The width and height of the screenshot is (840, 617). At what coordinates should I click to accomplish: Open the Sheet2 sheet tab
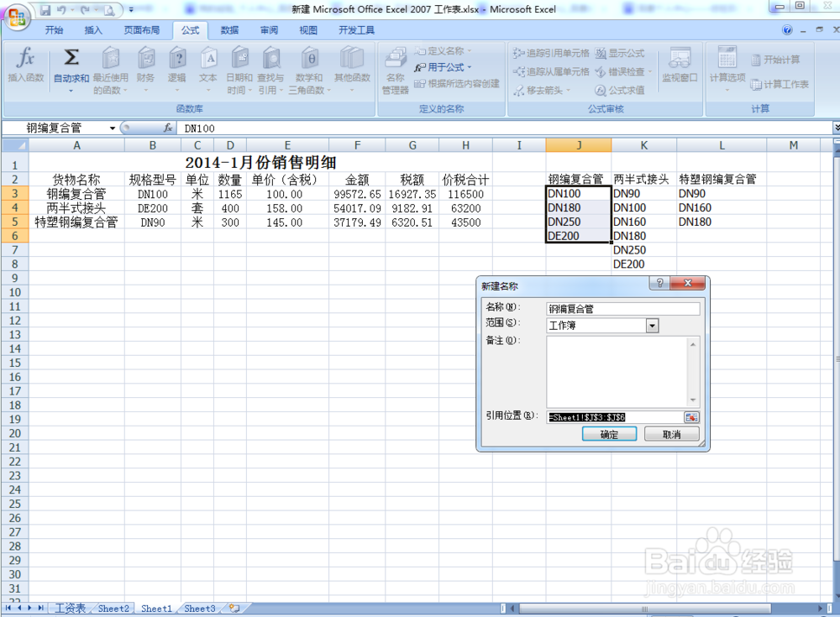click(x=113, y=608)
